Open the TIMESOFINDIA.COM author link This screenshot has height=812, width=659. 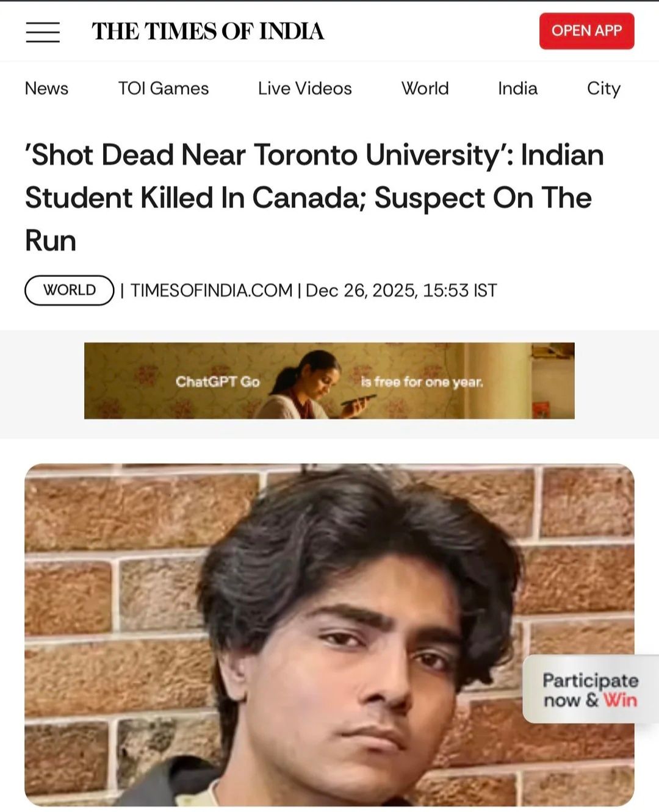[211, 290]
